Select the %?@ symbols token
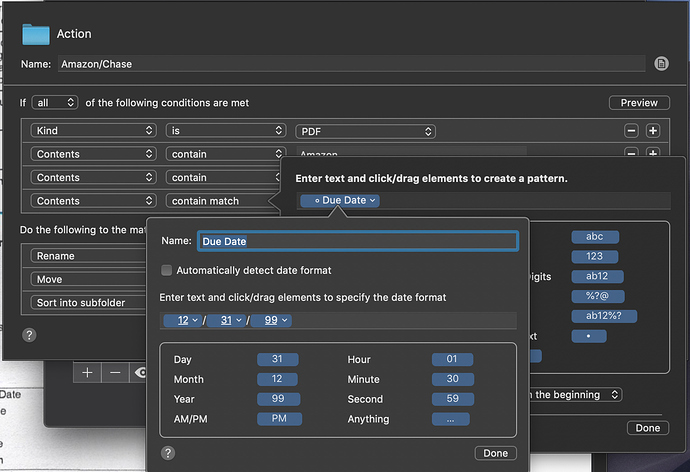 (x=598, y=296)
